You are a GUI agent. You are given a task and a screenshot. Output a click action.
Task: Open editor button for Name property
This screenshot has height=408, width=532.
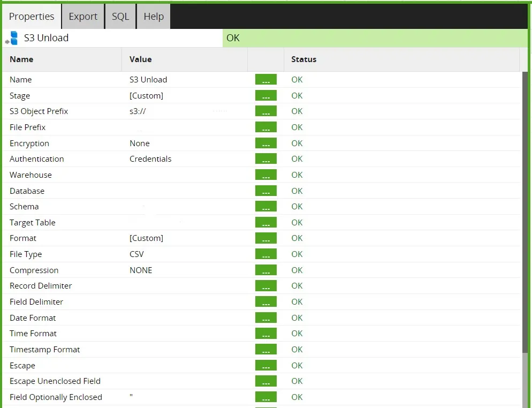tap(265, 79)
